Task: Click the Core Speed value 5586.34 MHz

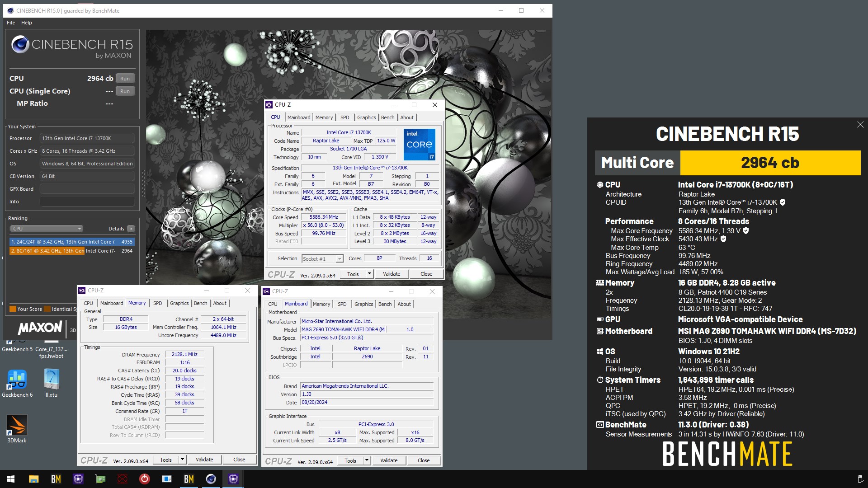Action: point(324,217)
